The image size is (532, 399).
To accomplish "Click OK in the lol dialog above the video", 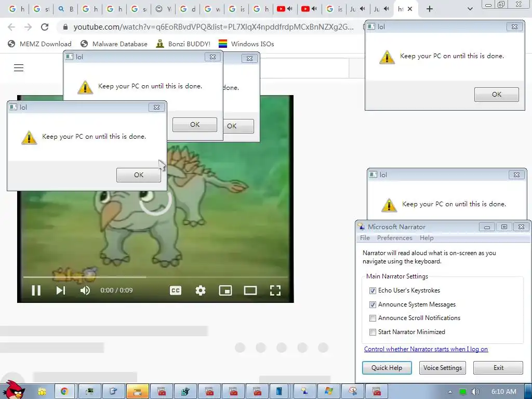I will point(195,125).
